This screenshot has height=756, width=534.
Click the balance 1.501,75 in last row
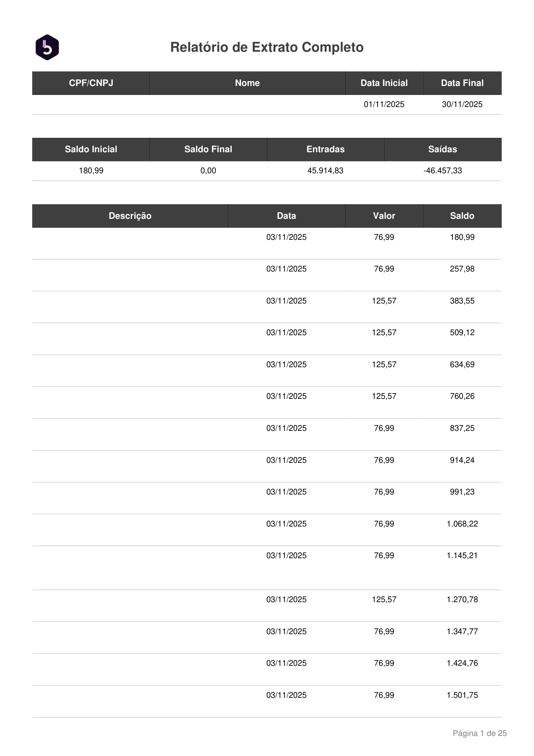click(x=462, y=695)
